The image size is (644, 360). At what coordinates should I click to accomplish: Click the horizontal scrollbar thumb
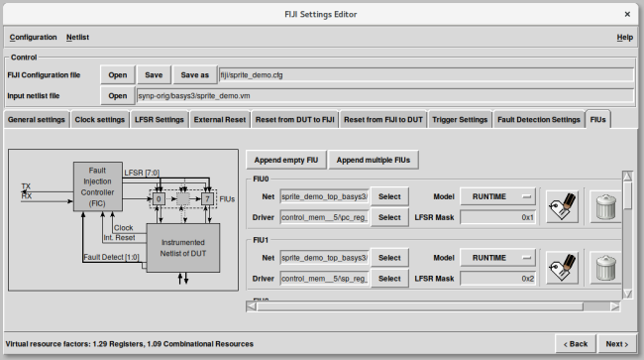420,306
